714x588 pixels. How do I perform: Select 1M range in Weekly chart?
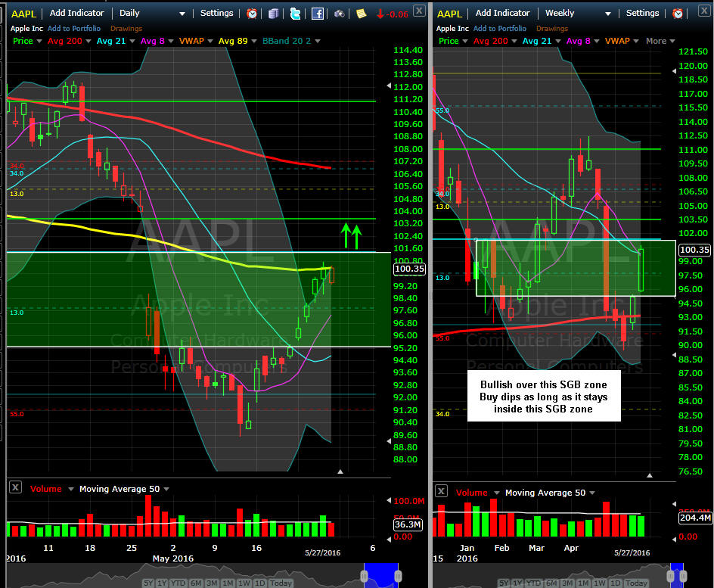[x=583, y=583]
